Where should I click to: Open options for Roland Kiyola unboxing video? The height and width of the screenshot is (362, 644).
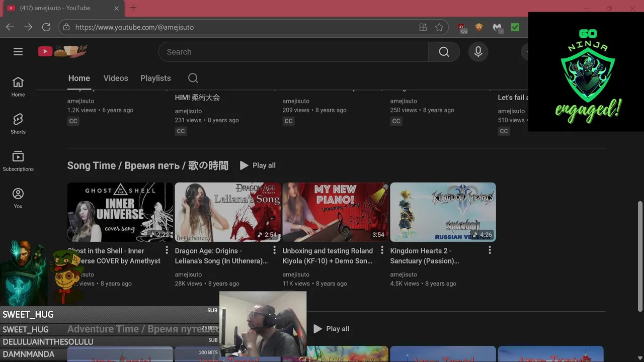point(382,250)
